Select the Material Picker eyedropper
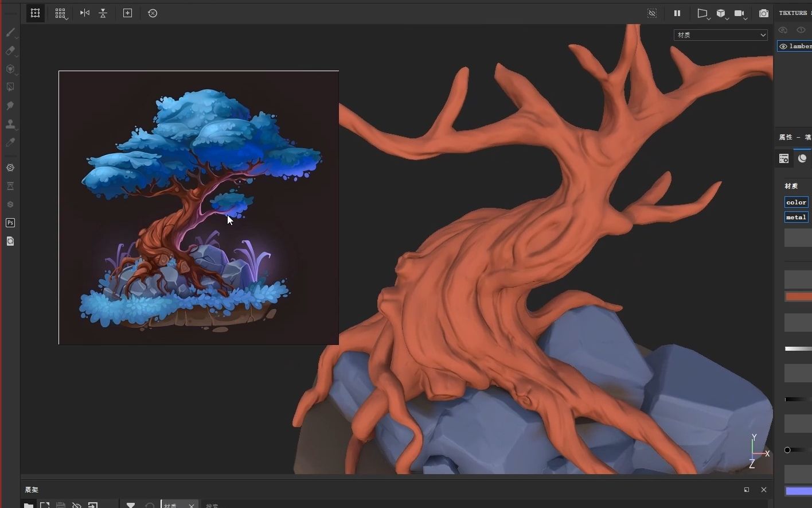Screen dimensions: 812x508 tap(10, 142)
